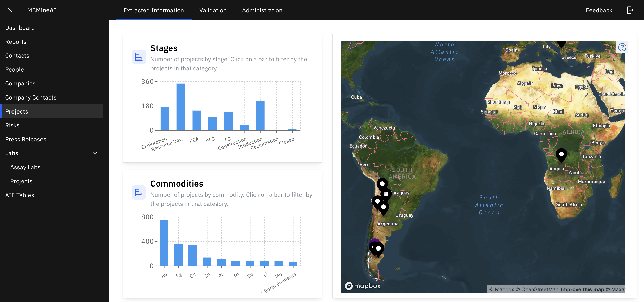Click the X icon to close the sidebar
Viewport: 644px width, 302px height.
point(10,10)
